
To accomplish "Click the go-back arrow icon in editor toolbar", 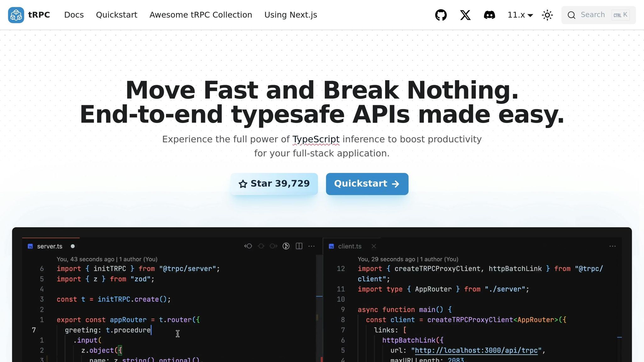I will [248, 246].
